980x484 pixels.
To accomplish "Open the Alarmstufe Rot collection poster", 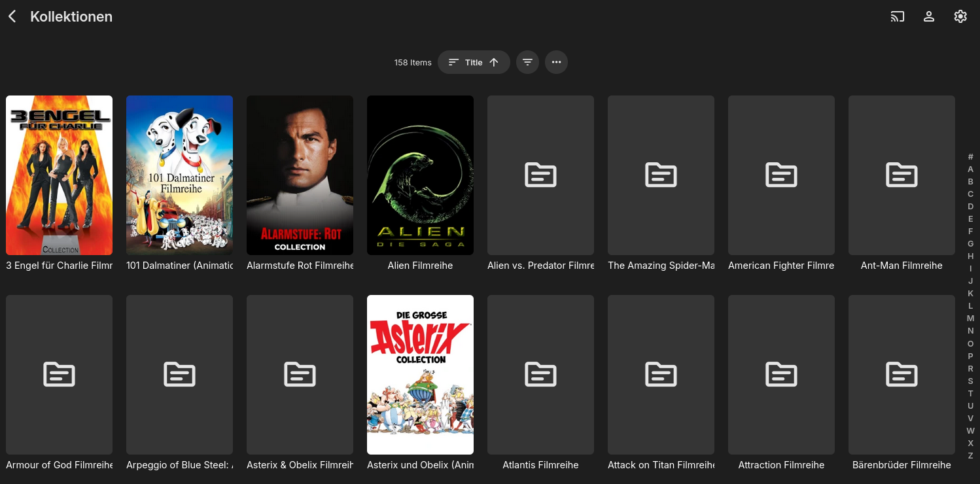I will 300,175.
